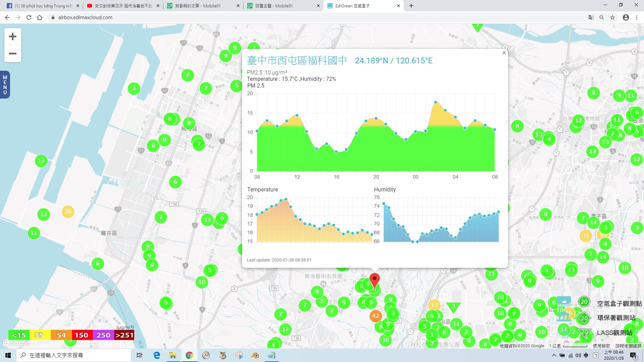Click the red 150 legend swatch
This screenshot has width=644, height=362.
click(82, 335)
